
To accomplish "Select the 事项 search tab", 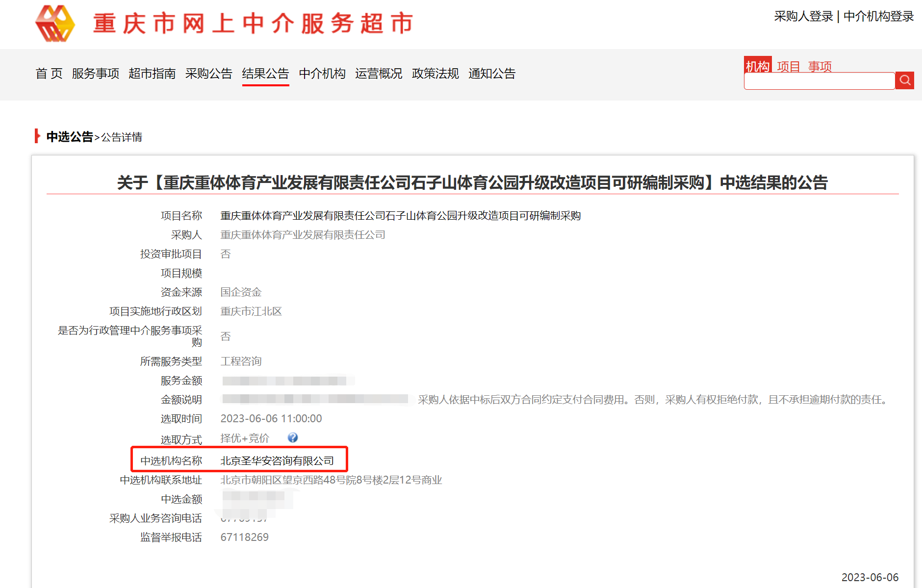I will pyautogui.click(x=820, y=66).
